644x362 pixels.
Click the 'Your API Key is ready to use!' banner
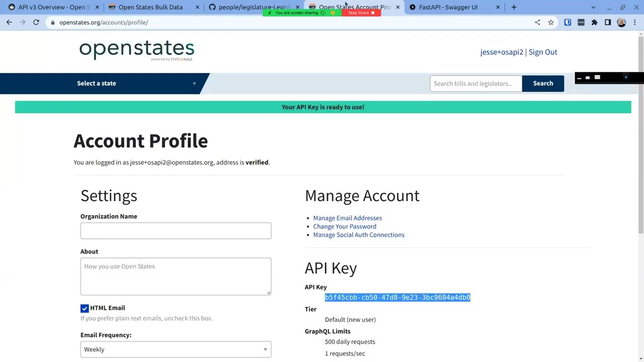click(x=323, y=107)
